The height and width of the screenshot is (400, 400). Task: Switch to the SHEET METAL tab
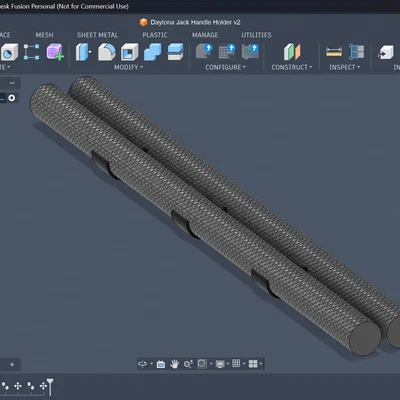tap(97, 35)
